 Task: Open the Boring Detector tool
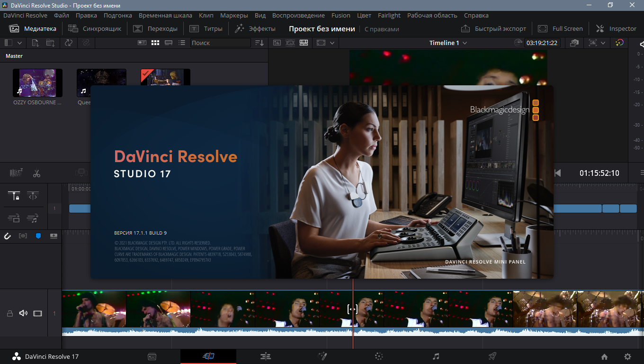(17, 173)
